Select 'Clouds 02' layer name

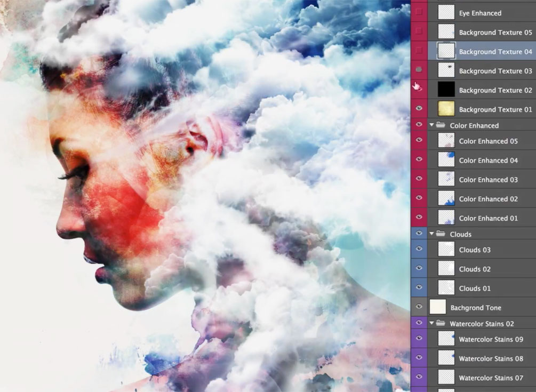pos(475,269)
